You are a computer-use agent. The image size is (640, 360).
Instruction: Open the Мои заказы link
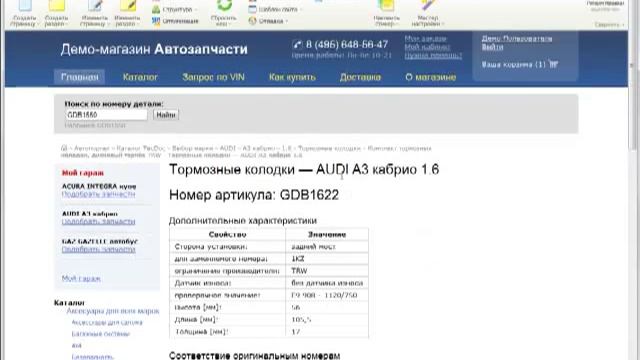pos(425,38)
